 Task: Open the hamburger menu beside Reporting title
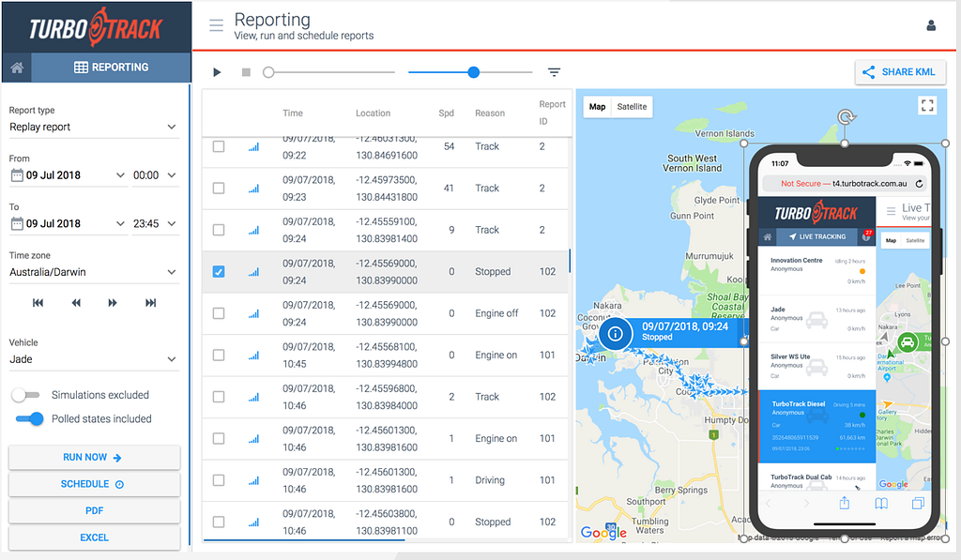pos(216,25)
